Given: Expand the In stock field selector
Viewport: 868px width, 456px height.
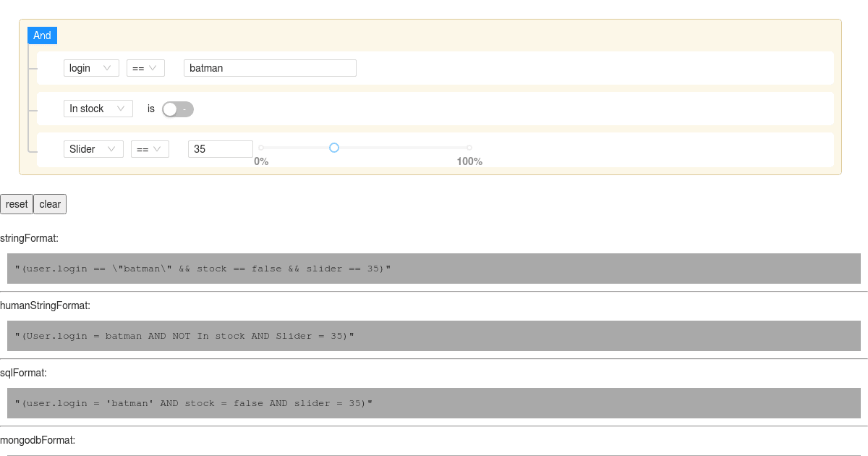Looking at the screenshot, I should coord(98,109).
